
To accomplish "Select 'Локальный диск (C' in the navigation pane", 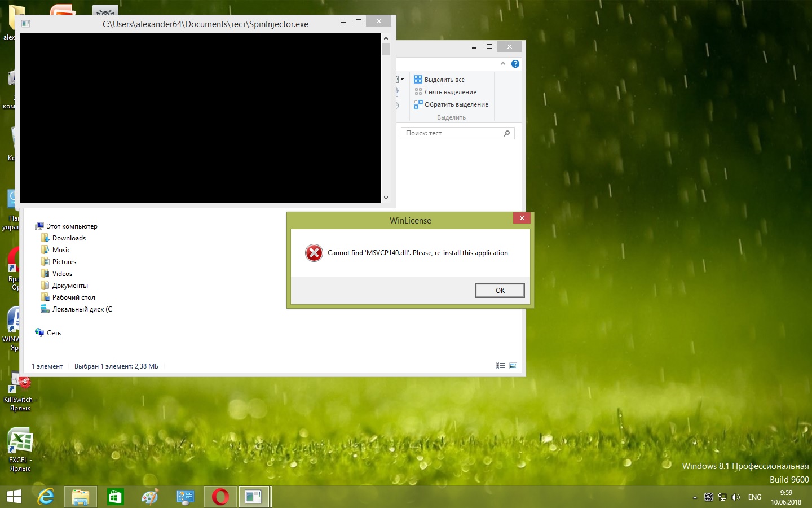I will pyautogui.click(x=76, y=309).
